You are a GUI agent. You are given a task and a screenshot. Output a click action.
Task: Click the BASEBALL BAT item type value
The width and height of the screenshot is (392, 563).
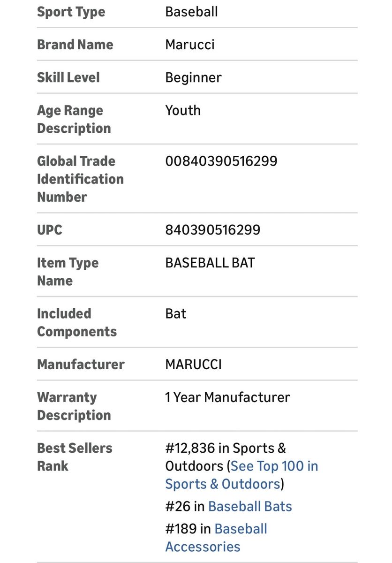[x=210, y=263]
